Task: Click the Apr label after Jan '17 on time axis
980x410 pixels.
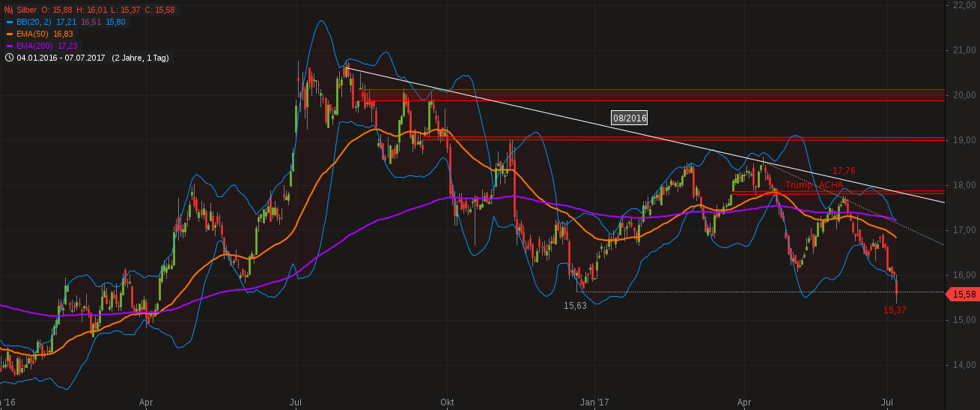Action: click(x=745, y=403)
